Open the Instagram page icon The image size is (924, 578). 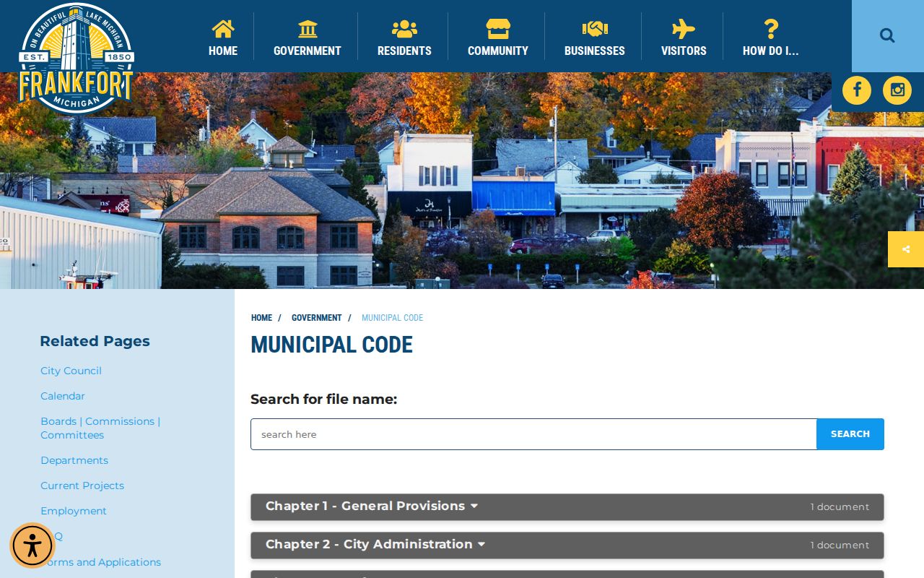(897, 90)
